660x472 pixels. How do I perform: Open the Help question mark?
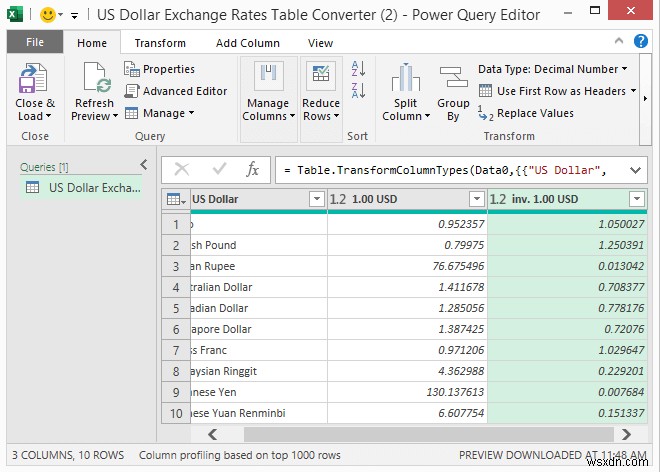[641, 41]
